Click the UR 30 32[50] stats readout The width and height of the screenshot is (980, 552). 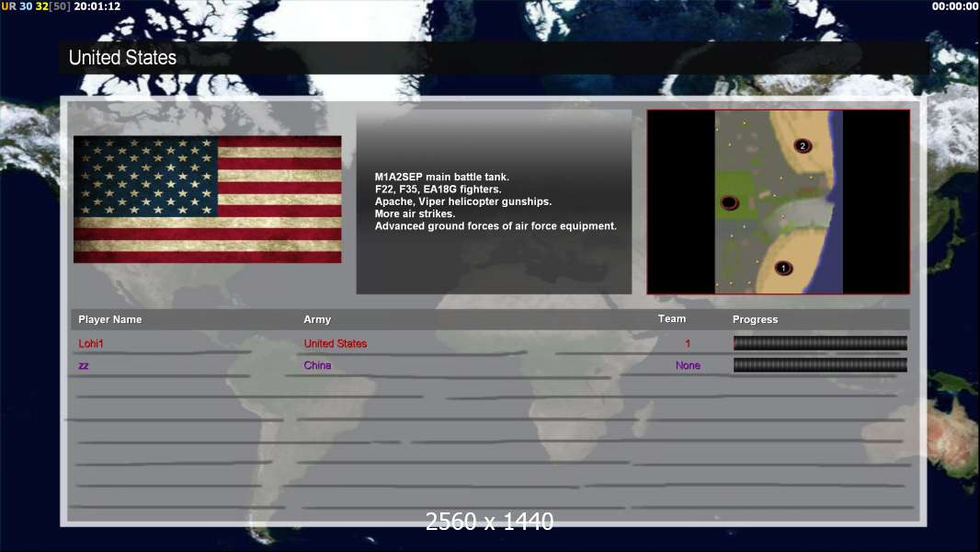click(36, 6)
